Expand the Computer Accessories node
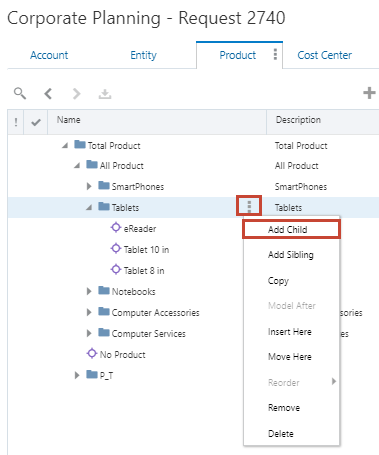This screenshot has width=379, height=455. tap(89, 312)
